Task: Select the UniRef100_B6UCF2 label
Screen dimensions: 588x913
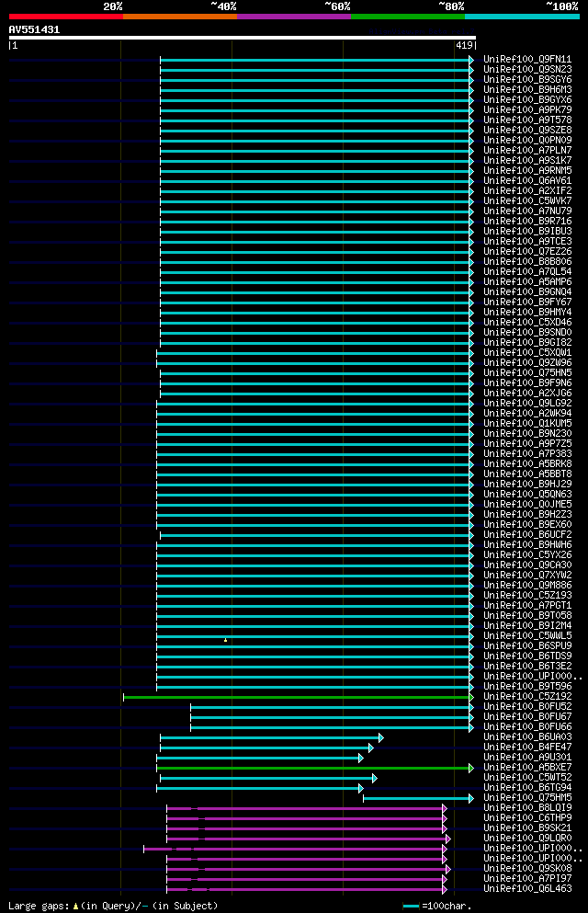Action: (527, 535)
